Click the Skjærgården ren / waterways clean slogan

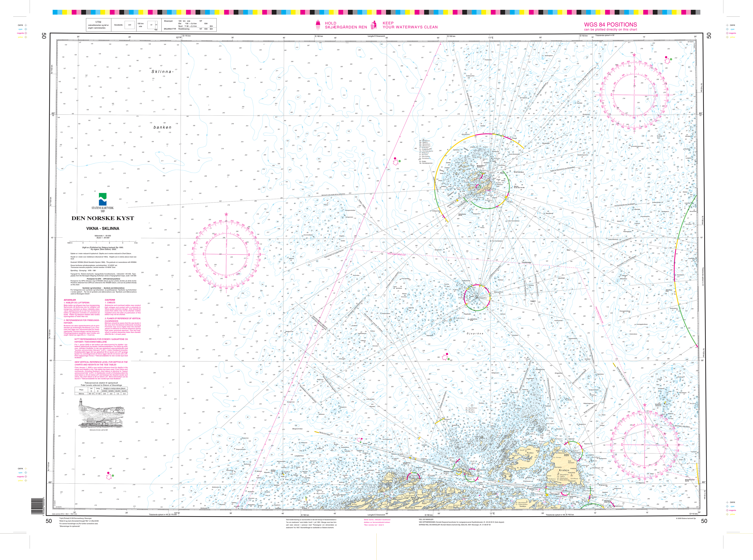coord(346,25)
